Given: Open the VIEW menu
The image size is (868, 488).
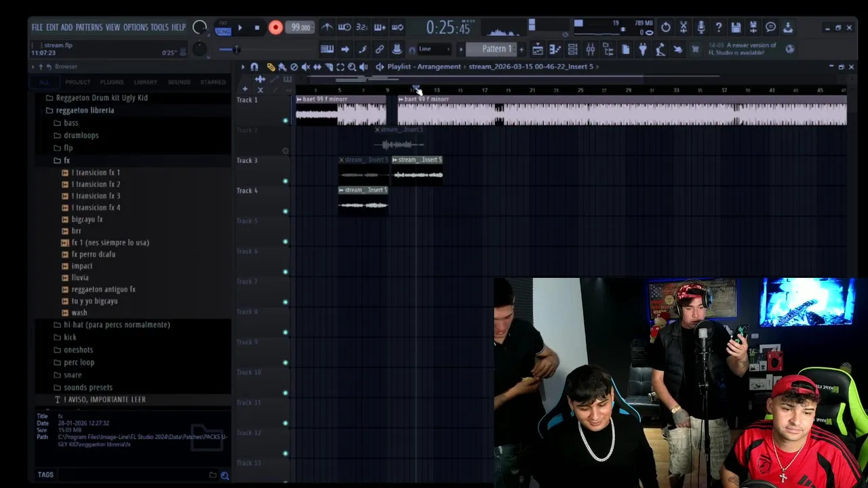Looking at the screenshot, I should tap(113, 27).
